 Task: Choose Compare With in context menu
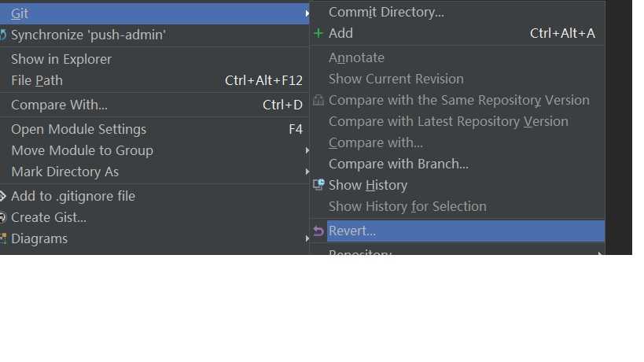tap(59, 105)
